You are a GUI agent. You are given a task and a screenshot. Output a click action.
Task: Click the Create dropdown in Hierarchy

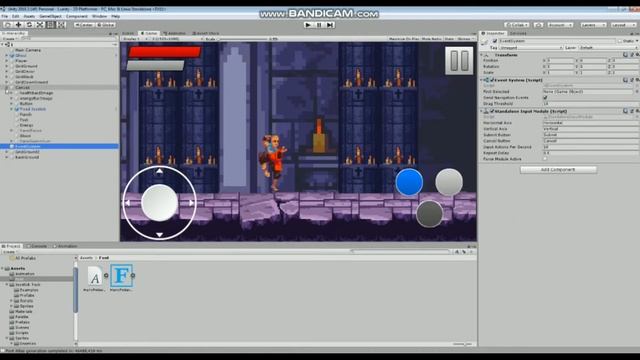[9, 39]
